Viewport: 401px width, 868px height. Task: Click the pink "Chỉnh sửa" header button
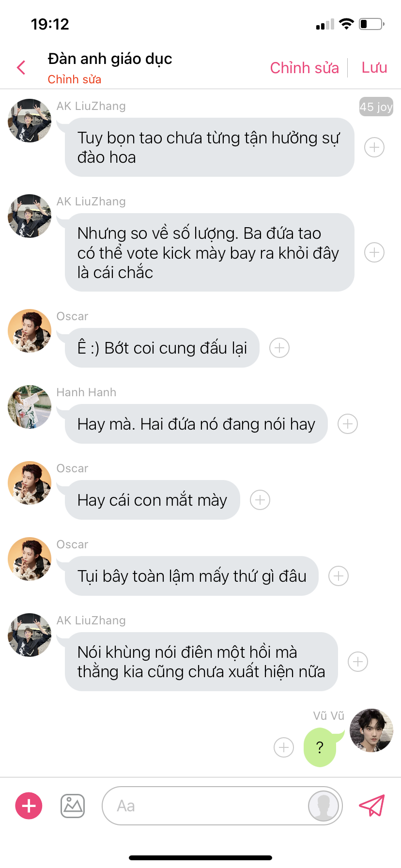point(304,68)
